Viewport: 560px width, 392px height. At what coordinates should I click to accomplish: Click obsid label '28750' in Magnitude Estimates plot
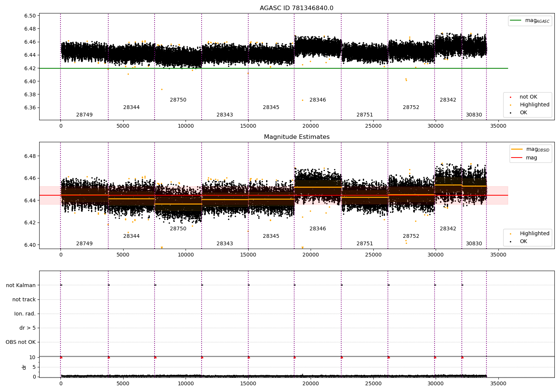pos(178,228)
